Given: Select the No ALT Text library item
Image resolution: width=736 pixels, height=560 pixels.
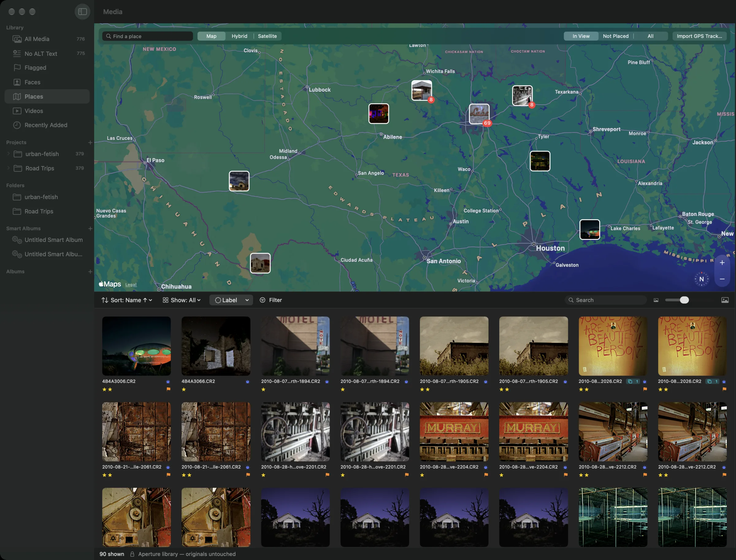Looking at the screenshot, I should [47, 53].
